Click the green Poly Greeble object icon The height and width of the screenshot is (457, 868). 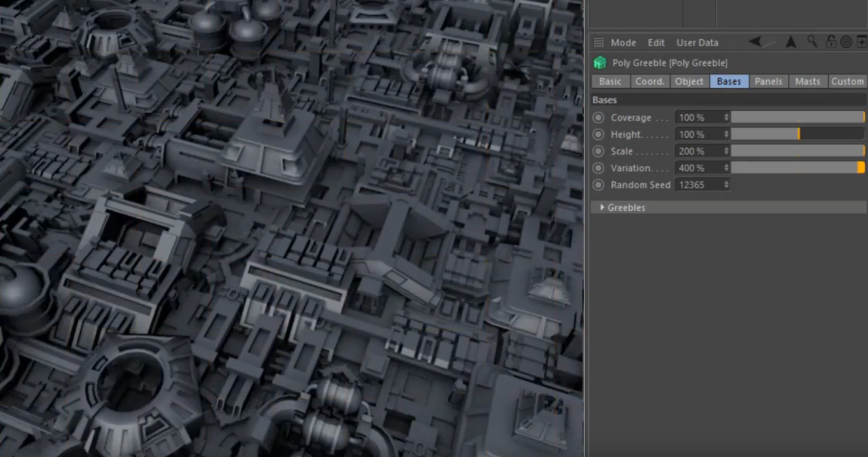[600, 63]
